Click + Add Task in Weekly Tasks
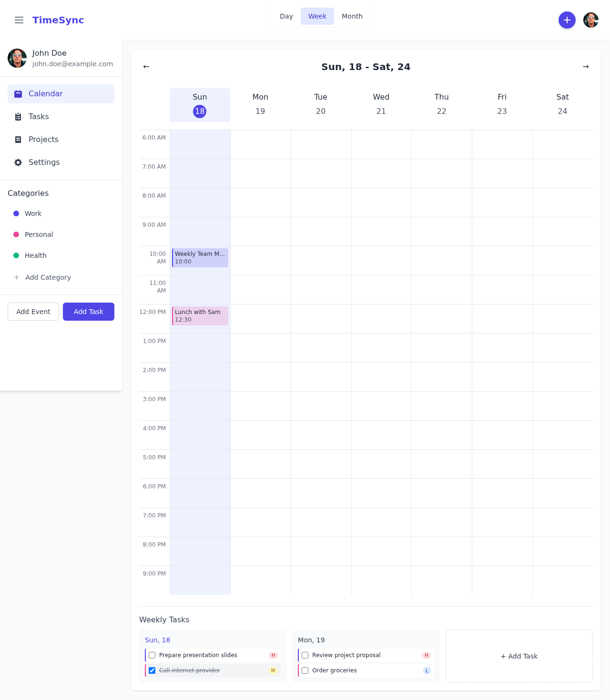The height and width of the screenshot is (700, 610). click(x=519, y=656)
